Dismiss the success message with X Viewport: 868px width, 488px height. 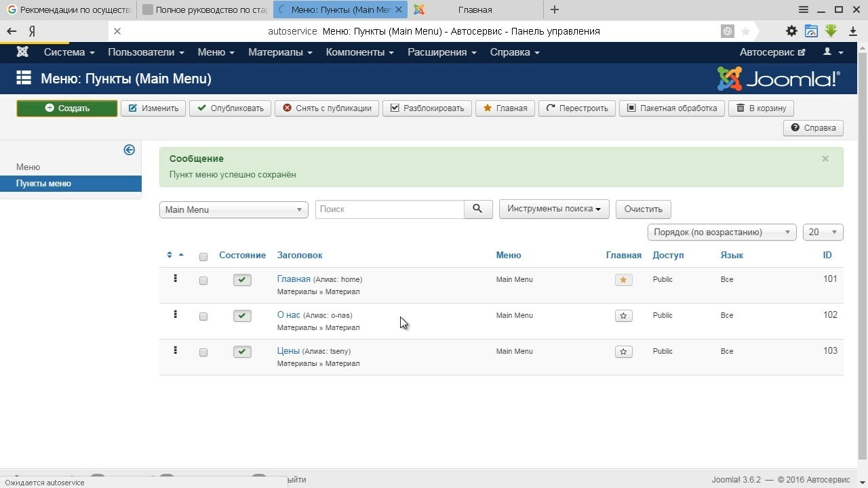[x=825, y=159]
